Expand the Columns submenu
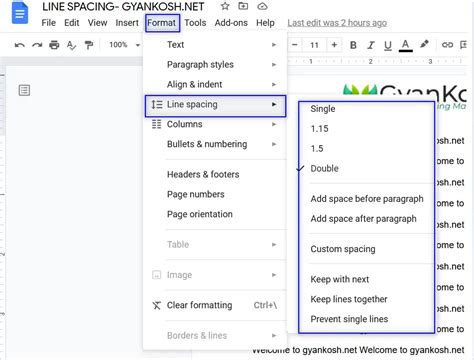 tap(215, 124)
